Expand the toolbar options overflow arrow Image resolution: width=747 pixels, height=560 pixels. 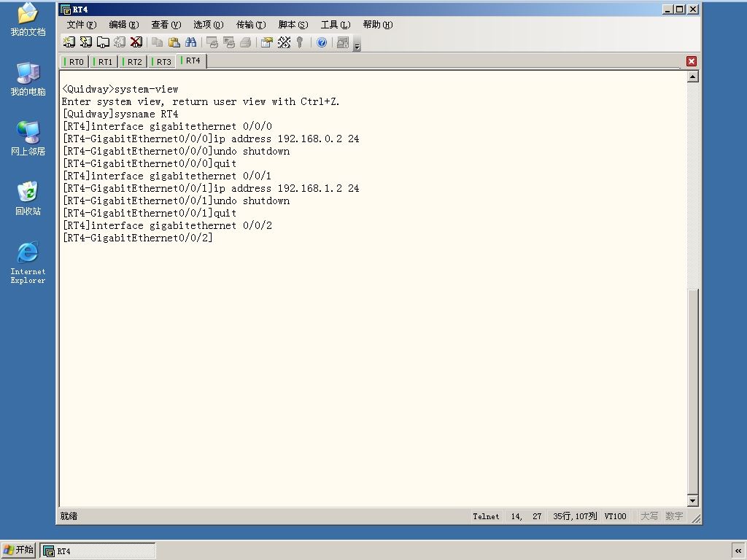click(357, 46)
